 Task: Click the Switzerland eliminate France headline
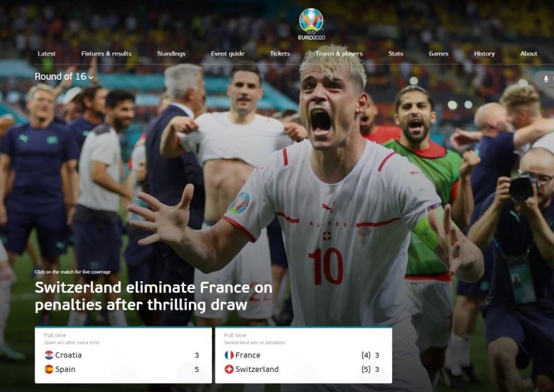tap(154, 296)
